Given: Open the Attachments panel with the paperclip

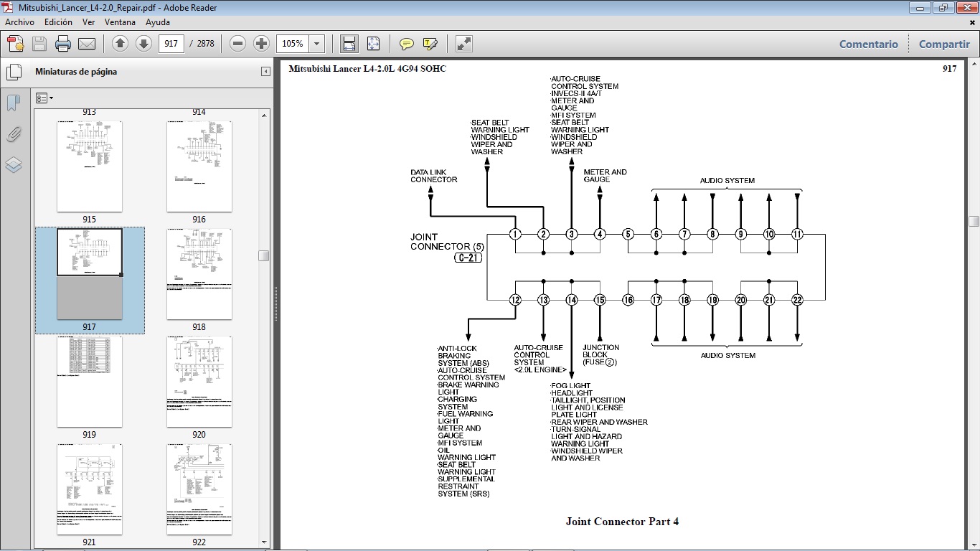Looking at the screenshot, I should click(x=14, y=134).
